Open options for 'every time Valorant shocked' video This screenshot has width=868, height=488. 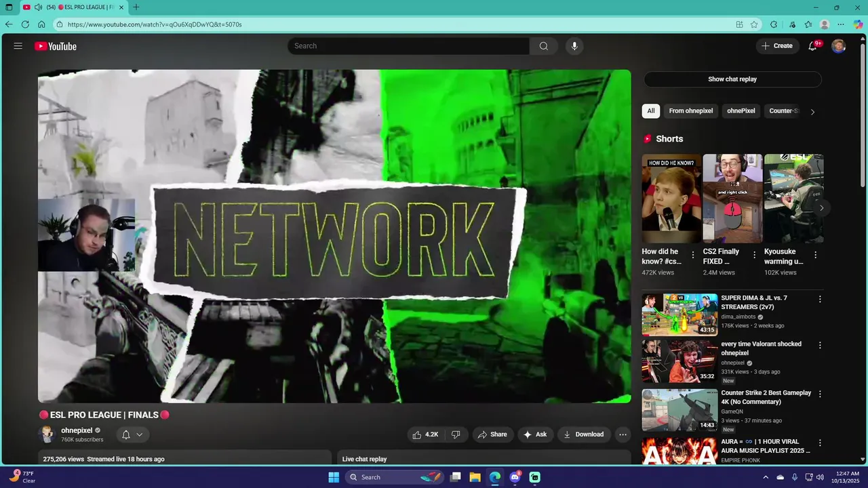pyautogui.click(x=820, y=345)
